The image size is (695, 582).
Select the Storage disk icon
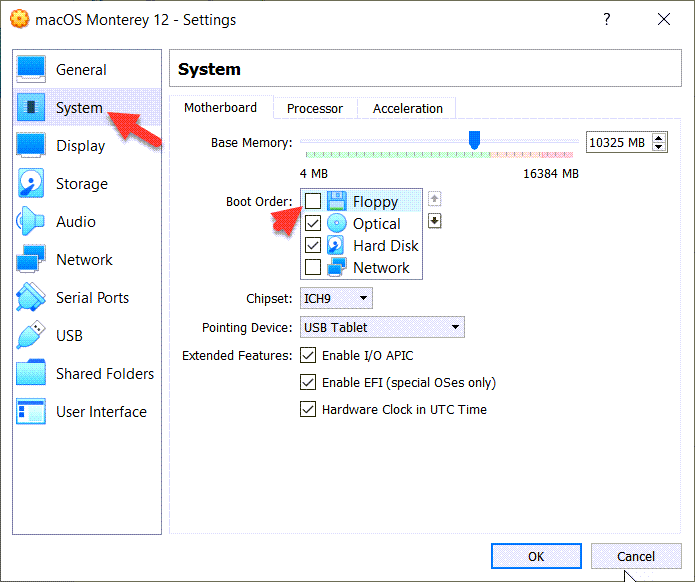click(31, 184)
